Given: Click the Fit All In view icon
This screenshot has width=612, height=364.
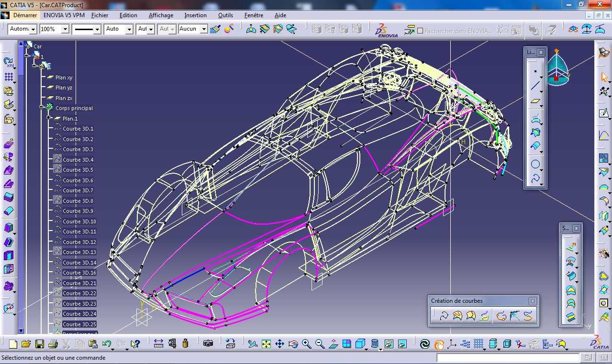Looking at the screenshot, I should pyautogui.click(x=267, y=344).
